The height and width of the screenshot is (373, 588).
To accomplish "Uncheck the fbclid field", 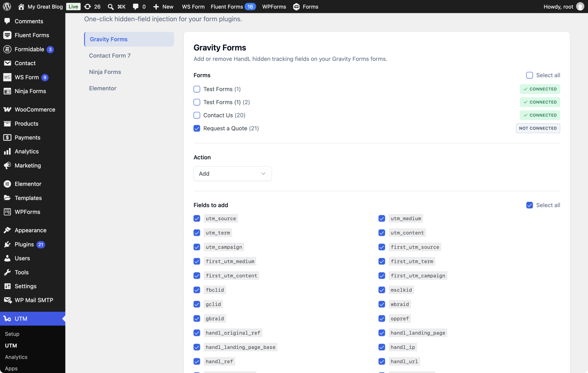I will [x=197, y=290].
